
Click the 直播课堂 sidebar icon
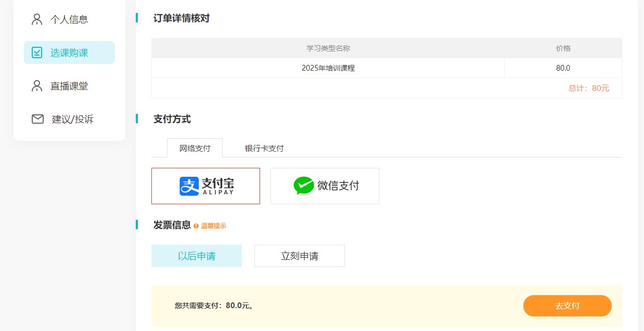tap(36, 86)
